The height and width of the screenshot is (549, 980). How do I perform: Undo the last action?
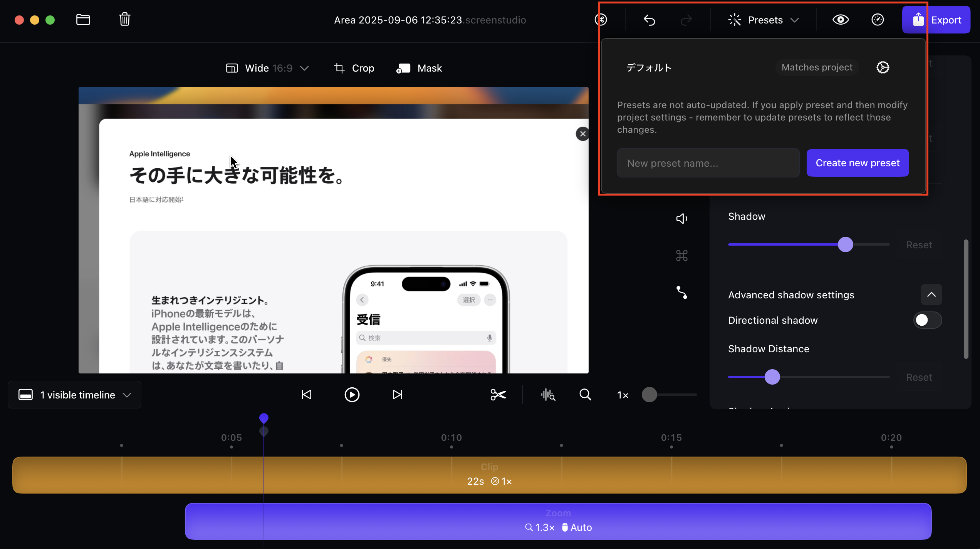[649, 20]
